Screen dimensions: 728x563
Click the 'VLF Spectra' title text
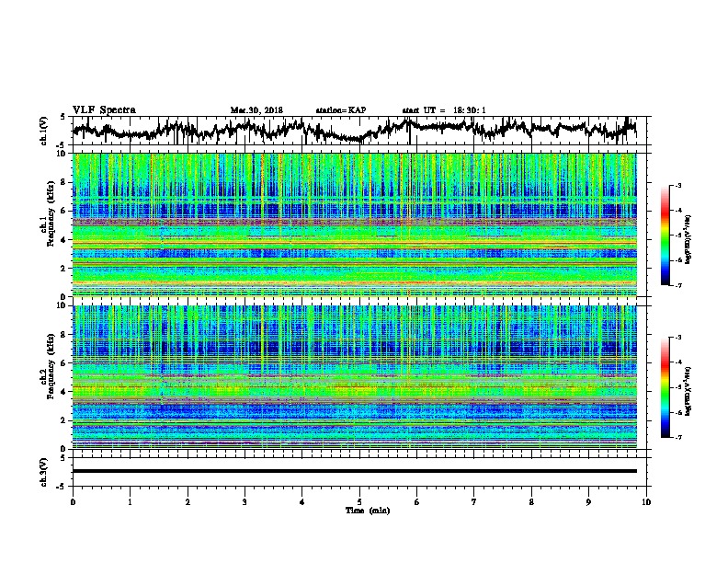(x=104, y=110)
